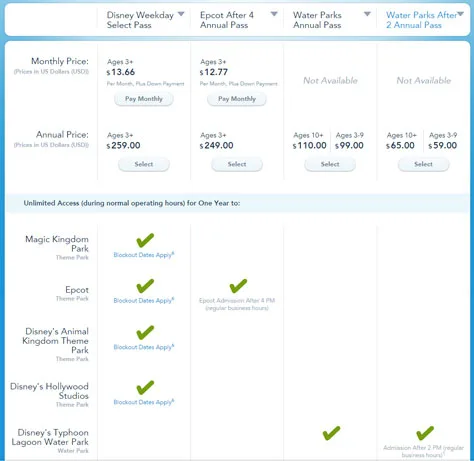The width and height of the screenshot is (474, 461).
Task: Click the $259.00 annual price
Action: (x=123, y=146)
